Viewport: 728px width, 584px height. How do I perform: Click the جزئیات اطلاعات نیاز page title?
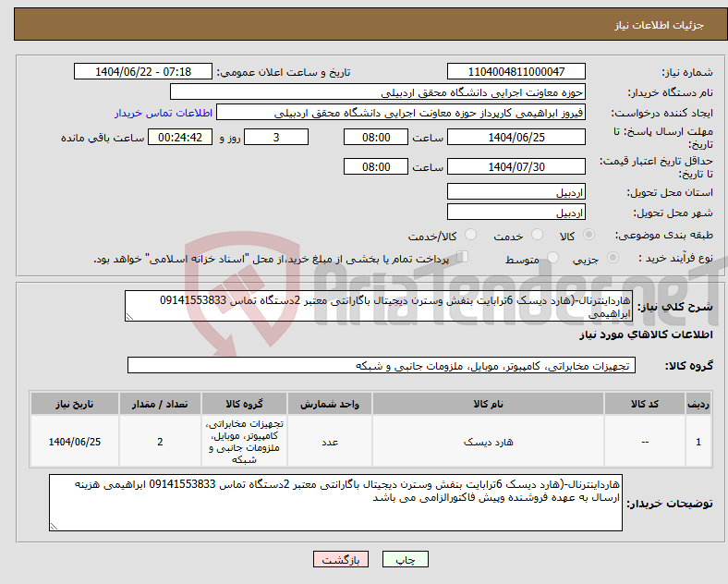pos(660,25)
